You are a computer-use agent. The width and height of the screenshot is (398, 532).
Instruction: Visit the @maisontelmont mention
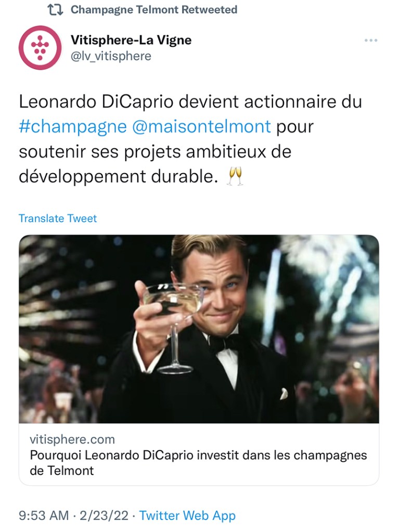[x=202, y=127]
